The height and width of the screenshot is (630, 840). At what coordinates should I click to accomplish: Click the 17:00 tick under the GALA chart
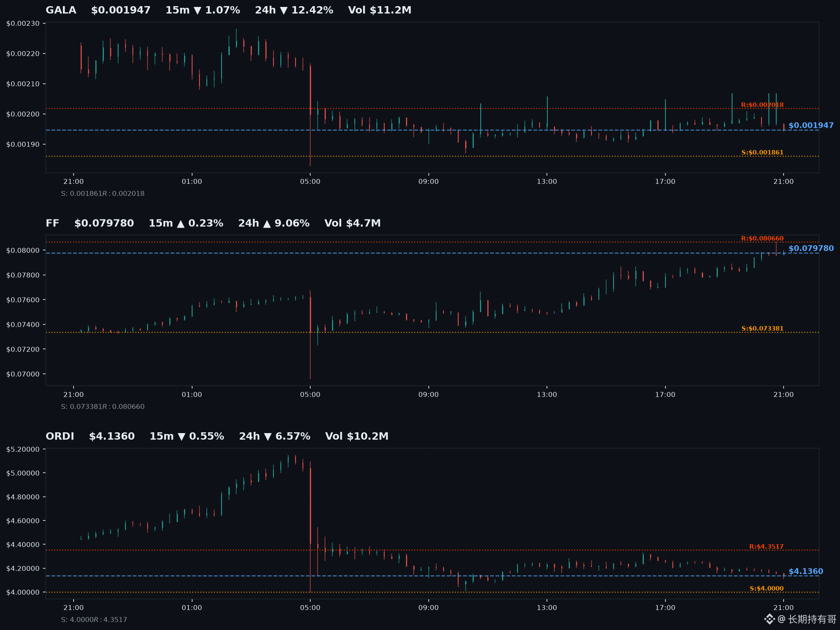[x=665, y=182]
